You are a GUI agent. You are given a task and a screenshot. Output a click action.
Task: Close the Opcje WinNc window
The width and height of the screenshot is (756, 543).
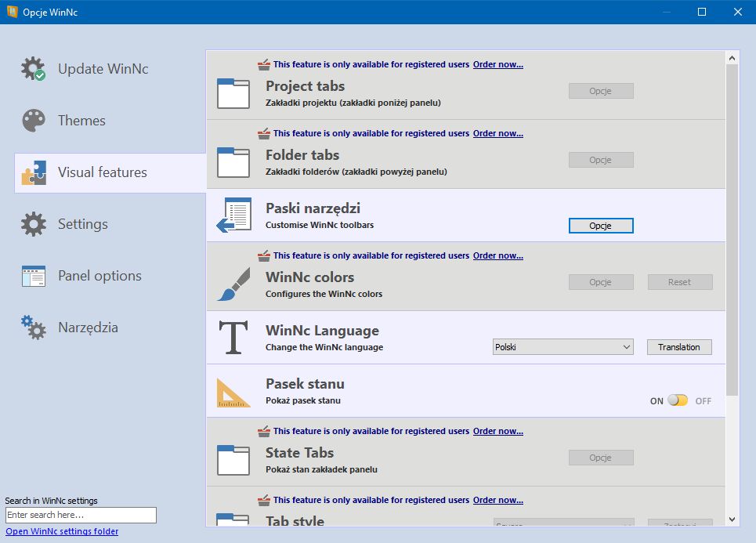(738, 12)
